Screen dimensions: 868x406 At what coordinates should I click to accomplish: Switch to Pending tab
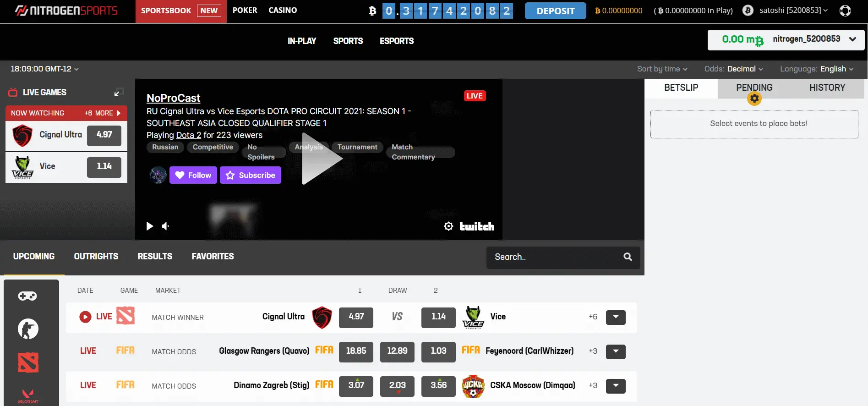coord(754,88)
